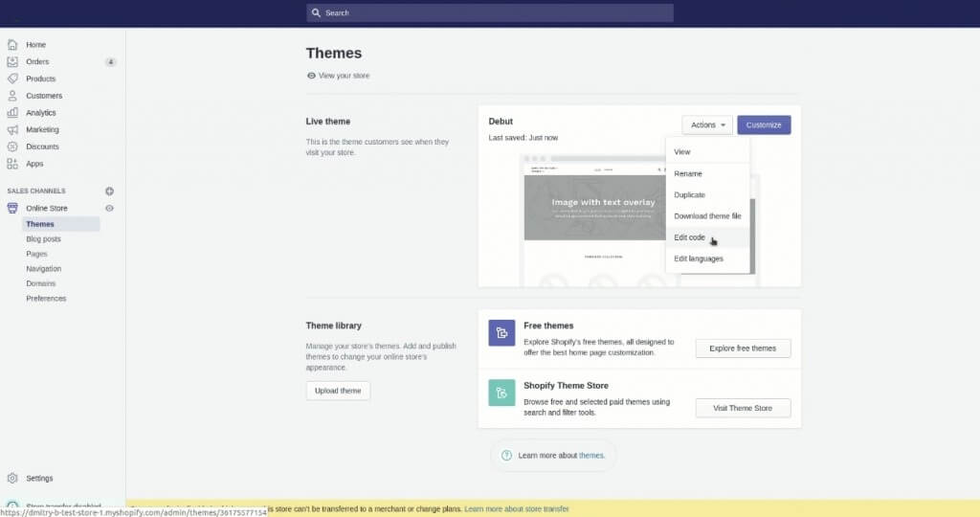This screenshot has height=517, width=980.
Task: Click the Settings gear icon
Action: click(x=12, y=478)
